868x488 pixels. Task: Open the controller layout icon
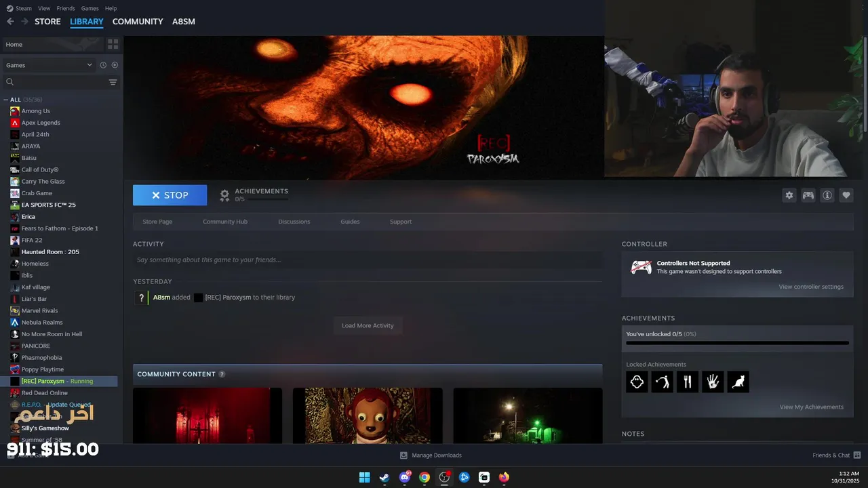point(808,195)
